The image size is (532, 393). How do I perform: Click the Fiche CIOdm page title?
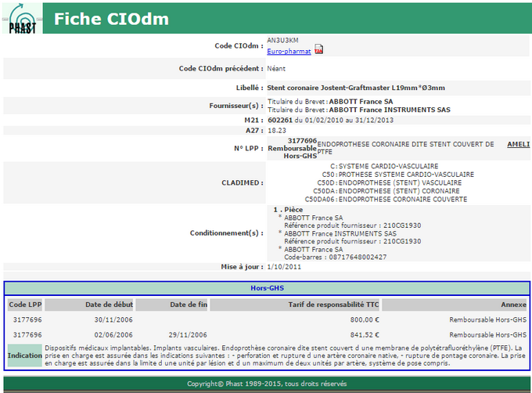pos(104,18)
